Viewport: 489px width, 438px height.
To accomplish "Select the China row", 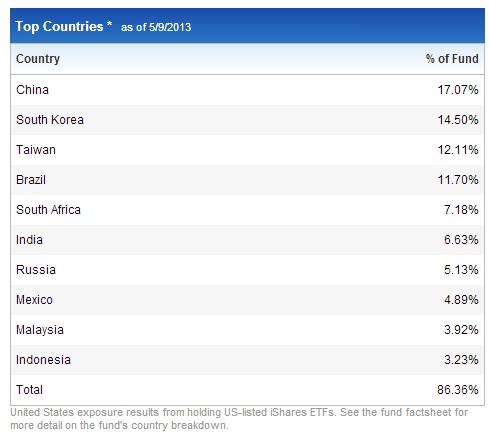I will 247,90.
